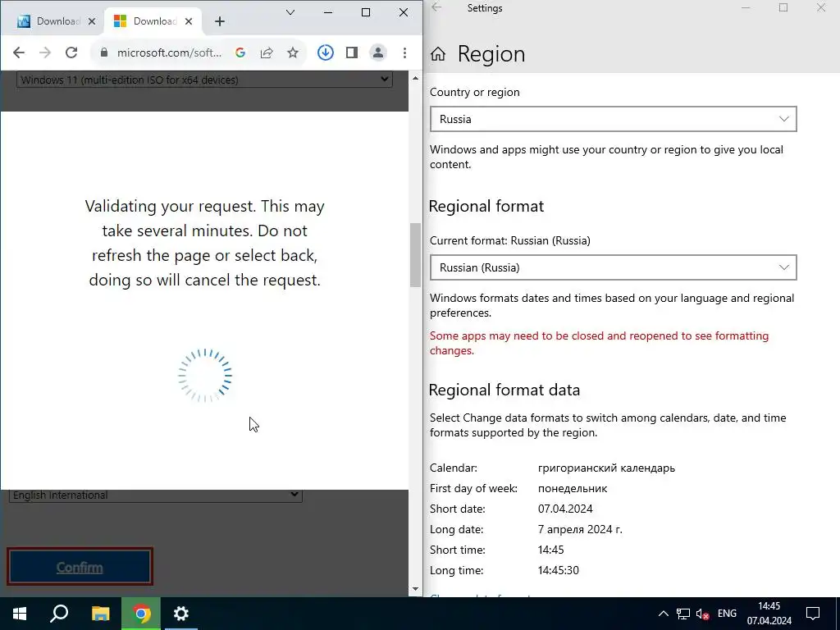
Task: Select Short date value 07.04.2024
Action: pyautogui.click(x=565, y=509)
